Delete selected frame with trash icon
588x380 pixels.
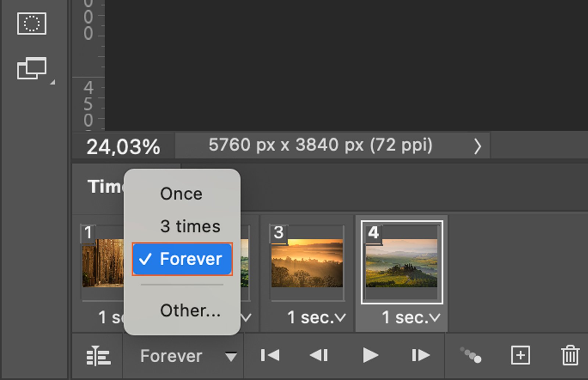point(570,355)
